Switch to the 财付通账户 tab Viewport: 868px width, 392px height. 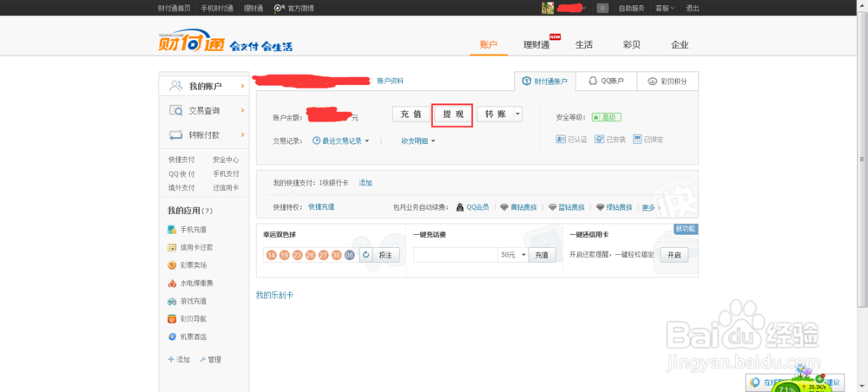coord(545,81)
